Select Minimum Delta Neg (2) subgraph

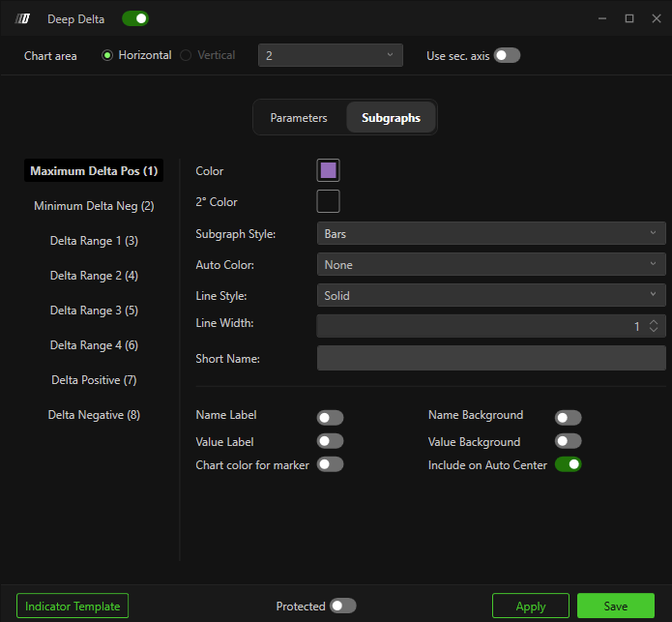[94, 206]
